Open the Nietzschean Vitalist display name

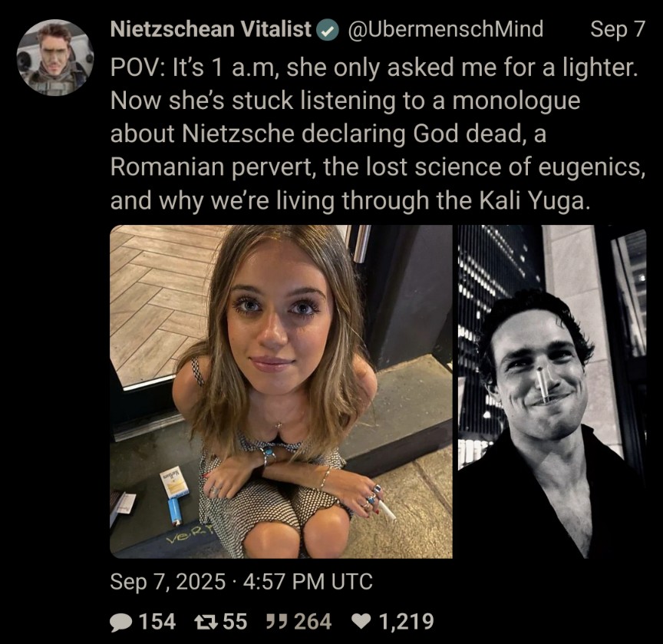[x=212, y=30]
